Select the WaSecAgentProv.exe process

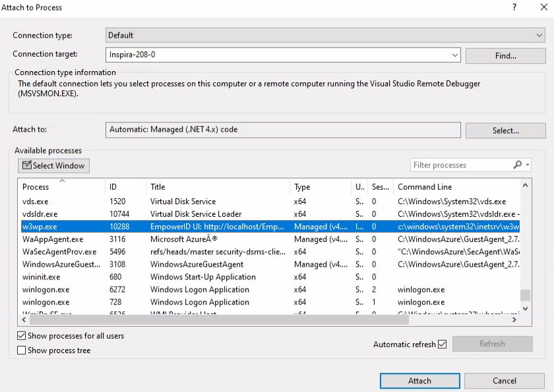(x=270, y=252)
